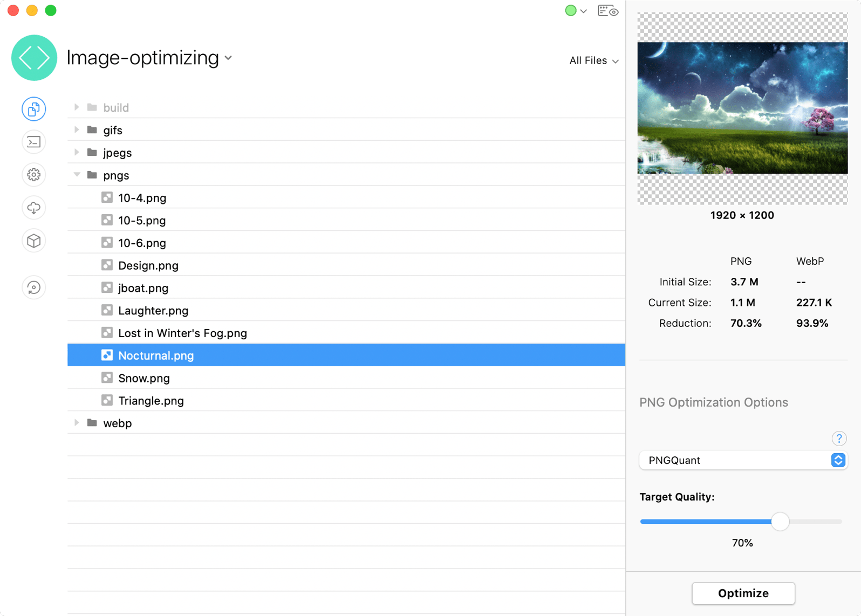Click the Nocturnal image preview thumbnail
The width and height of the screenshot is (861, 616).
tap(742, 108)
